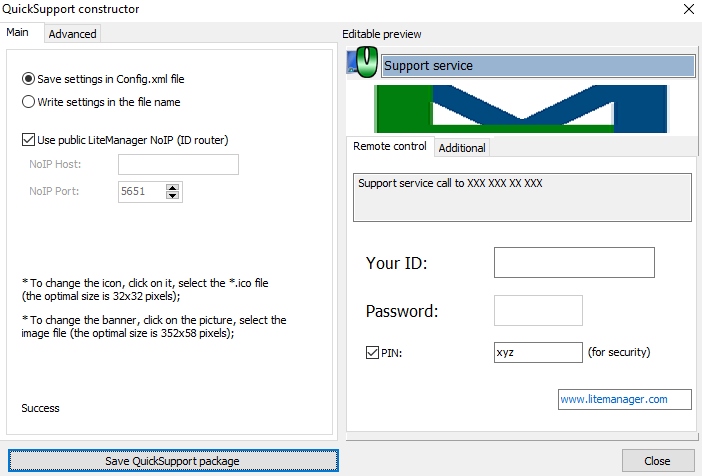Select Save settings in Config.xml file

point(103,79)
